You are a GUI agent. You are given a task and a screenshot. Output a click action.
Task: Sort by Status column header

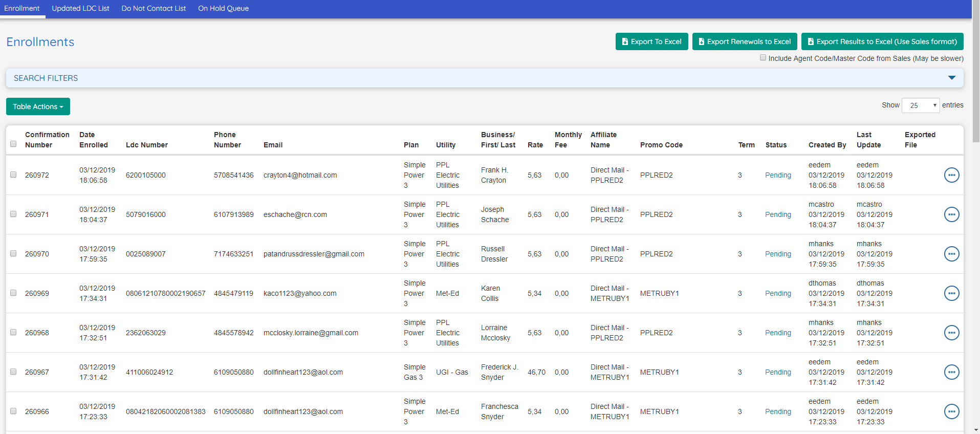pyautogui.click(x=776, y=145)
